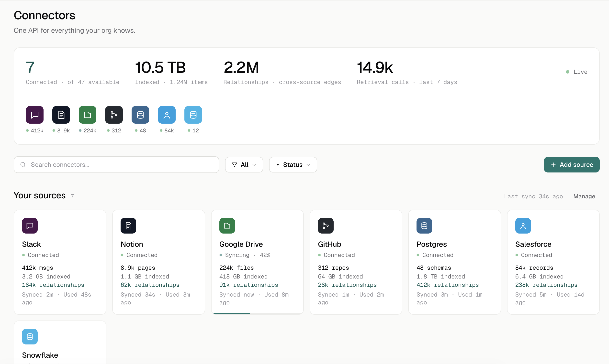Click the plus icon on Add source
The width and height of the screenshot is (609, 364).
553,165
